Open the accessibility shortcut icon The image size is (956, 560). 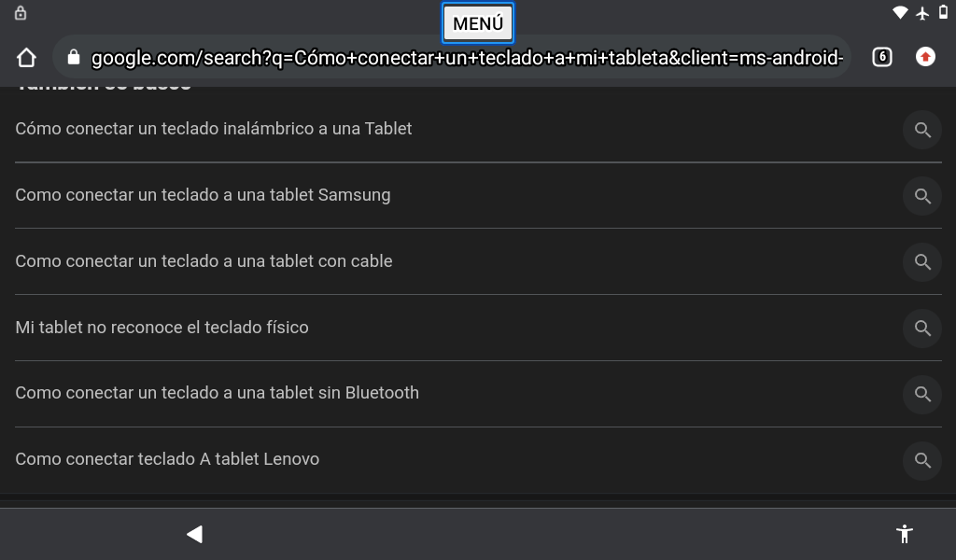click(904, 534)
